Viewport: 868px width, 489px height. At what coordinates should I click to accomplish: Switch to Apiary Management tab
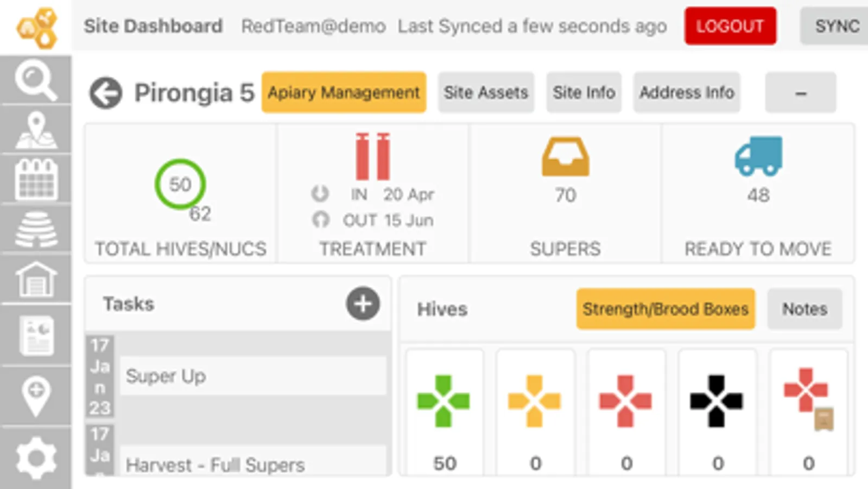[344, 93]
